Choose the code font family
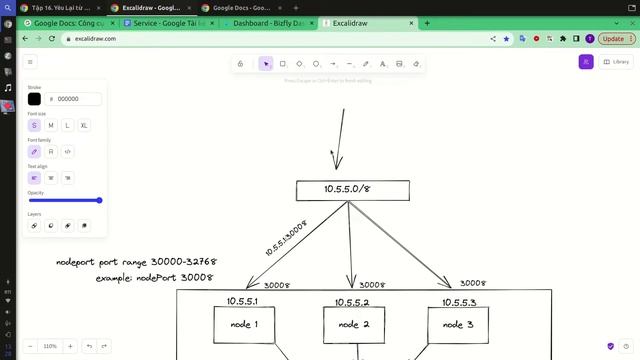This screenshot has width=640, height=360. [68, 152]
